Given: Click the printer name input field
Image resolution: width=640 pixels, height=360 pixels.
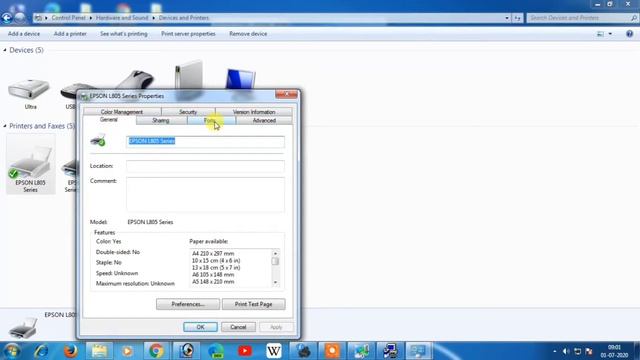Looking at the screenshot, I should tap(205, 141).
